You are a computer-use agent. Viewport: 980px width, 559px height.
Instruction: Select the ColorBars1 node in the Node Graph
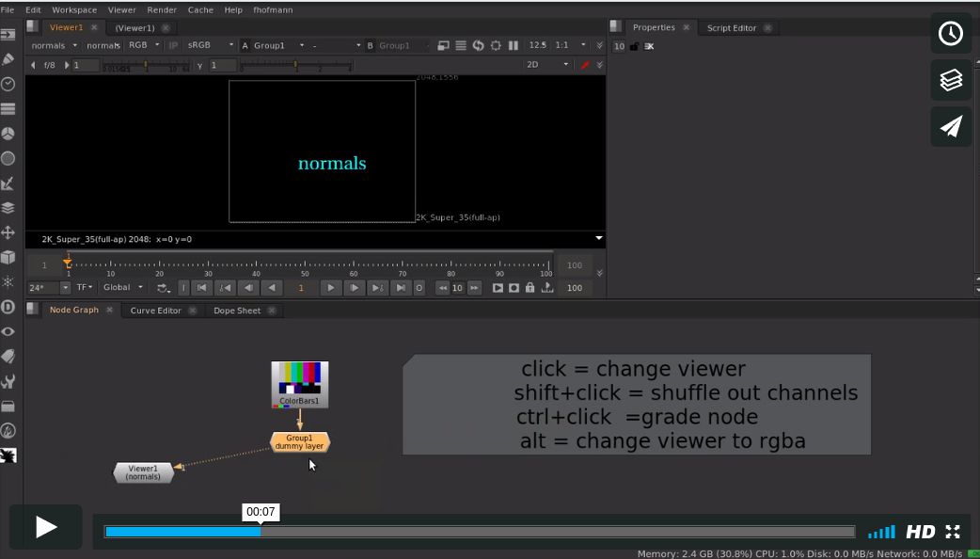(299, 380)
